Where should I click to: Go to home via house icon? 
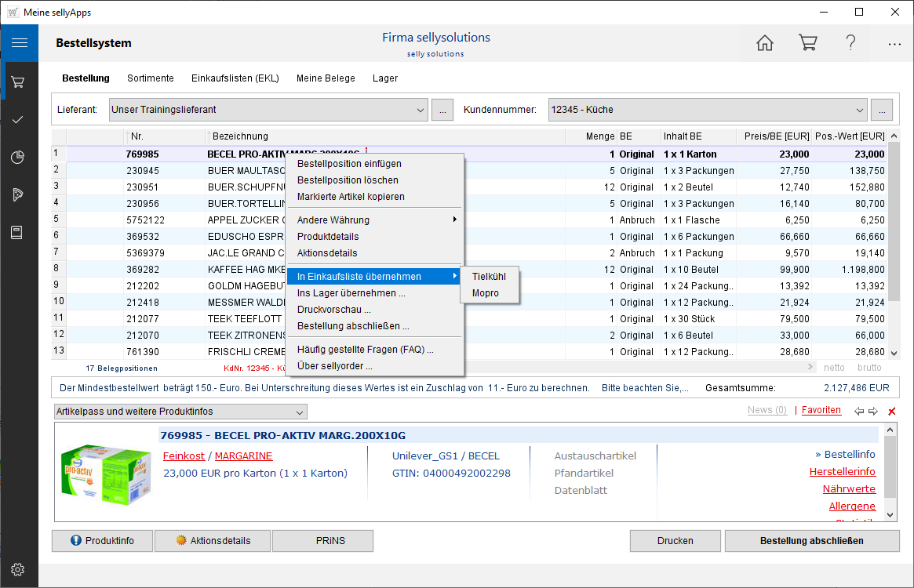coord(764,43)
